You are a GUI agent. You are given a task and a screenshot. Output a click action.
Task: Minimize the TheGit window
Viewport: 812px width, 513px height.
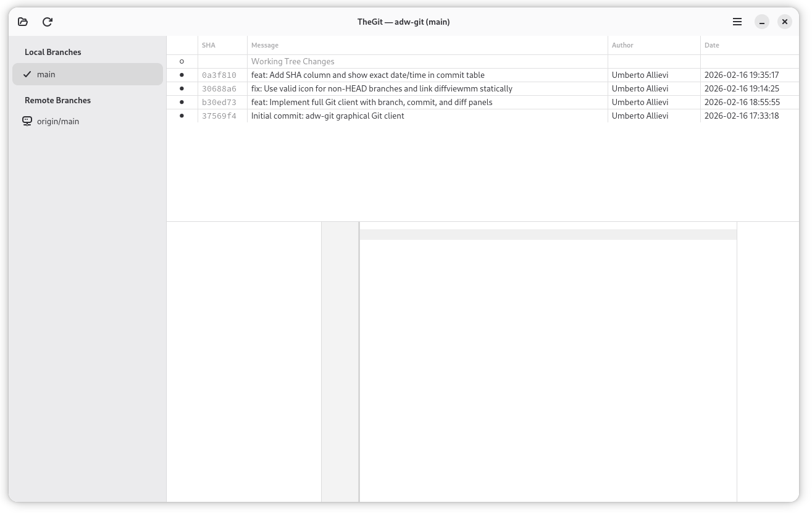(x=762, y=22)
